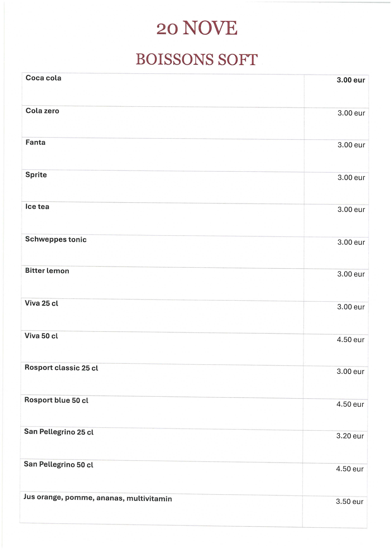The width and height of the screenshot is (392, 554).
Task: Click the Cola zero item
Action: 42,111
